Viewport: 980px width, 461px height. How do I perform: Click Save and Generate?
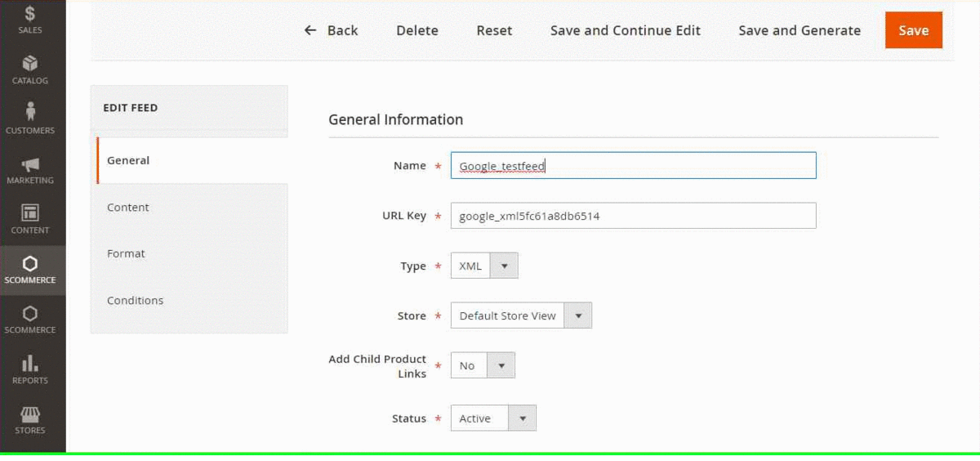pyautogui.click(x=800, y=30)
